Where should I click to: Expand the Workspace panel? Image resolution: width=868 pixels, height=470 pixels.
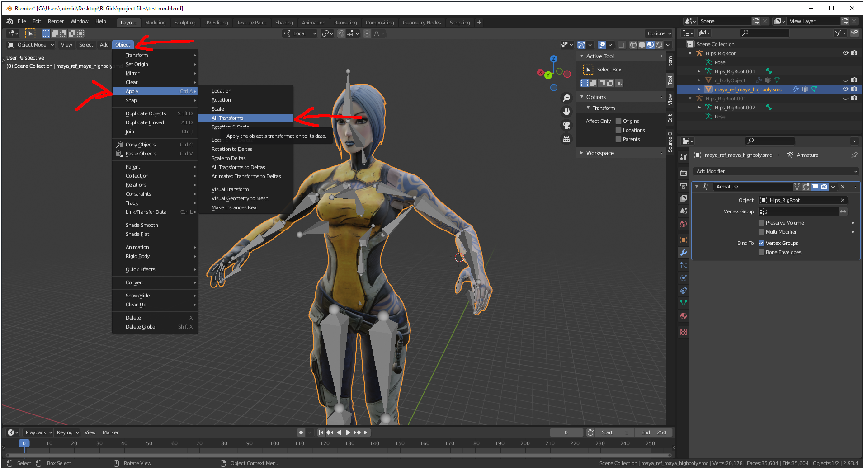[582, 153]
